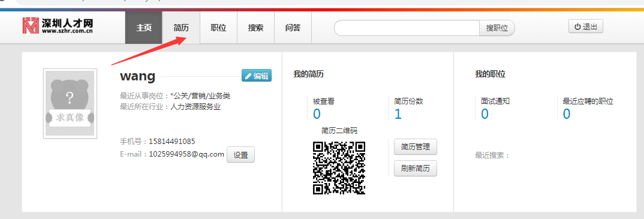Open the 主页 navigation tab

click(x=144, y=28)
